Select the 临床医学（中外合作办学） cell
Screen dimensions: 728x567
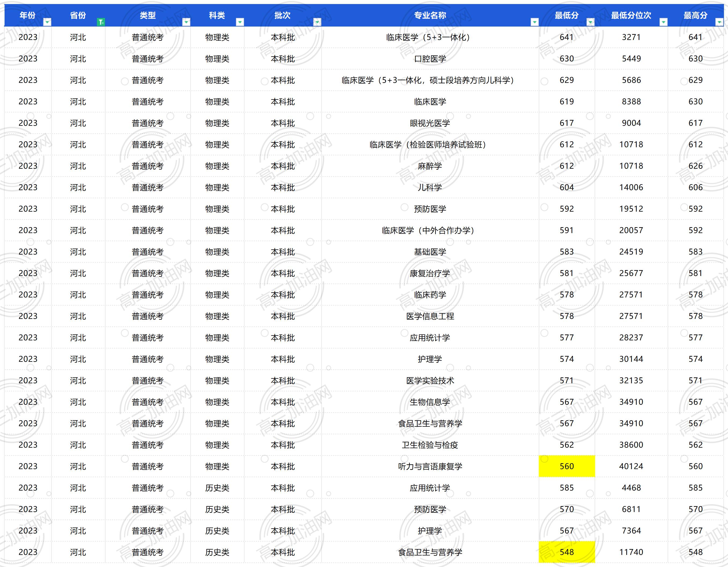(430, 231)
